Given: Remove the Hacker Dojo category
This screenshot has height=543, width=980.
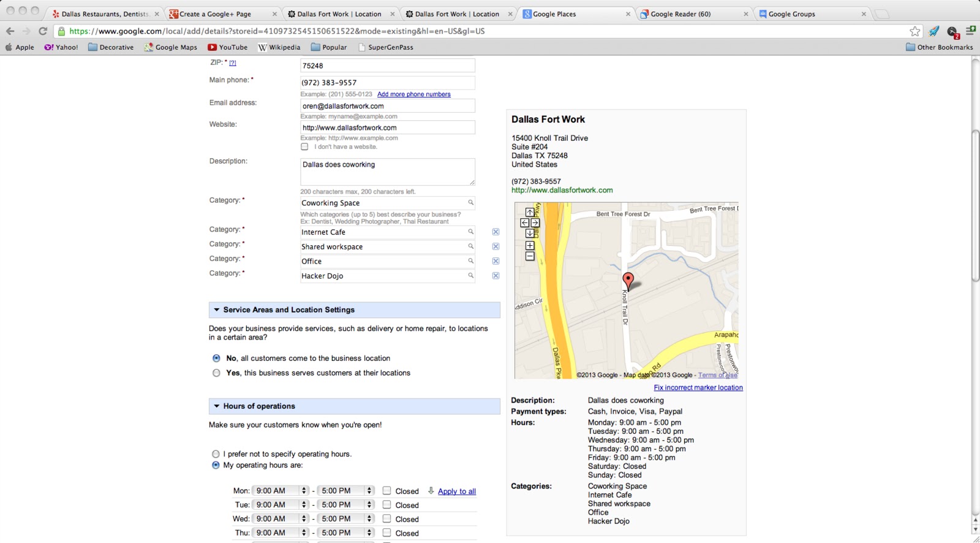Looking at the screenshot, I should 496,276.
